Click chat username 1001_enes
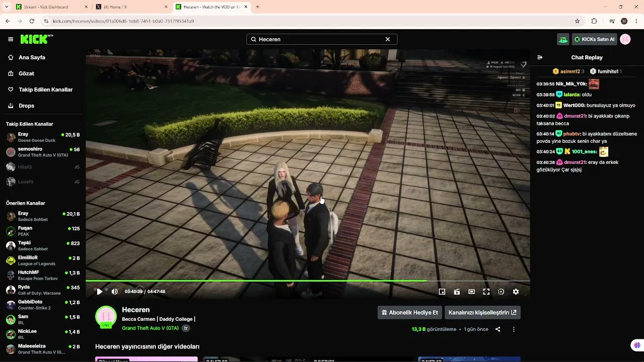Image resolution: width=644 pixels, height=362 pixels. point(584,151)
